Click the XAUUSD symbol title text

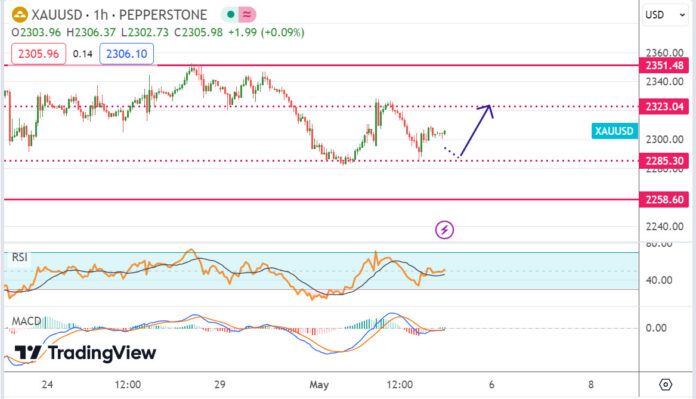click(x=56, y=15)
